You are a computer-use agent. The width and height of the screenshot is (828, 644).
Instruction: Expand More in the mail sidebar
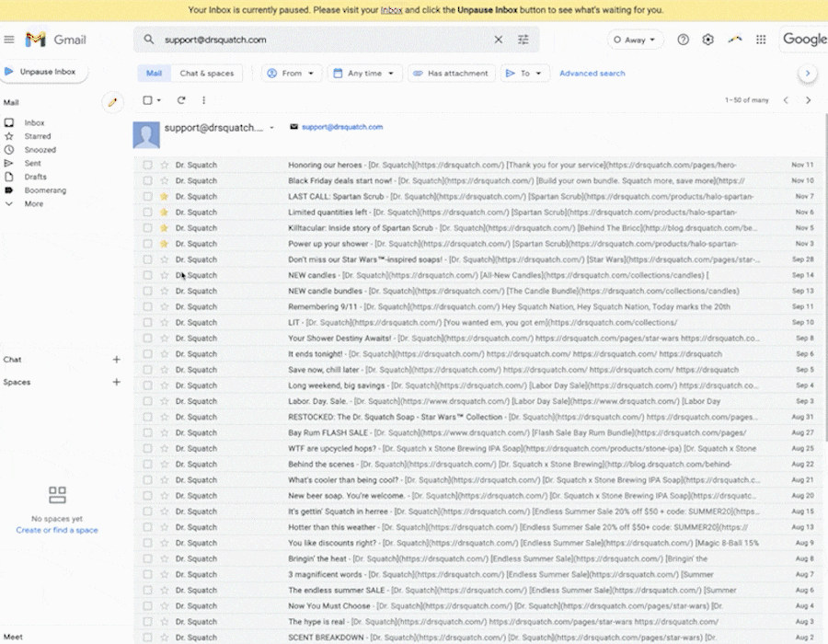pyautogui.click(x=34, y=203)
